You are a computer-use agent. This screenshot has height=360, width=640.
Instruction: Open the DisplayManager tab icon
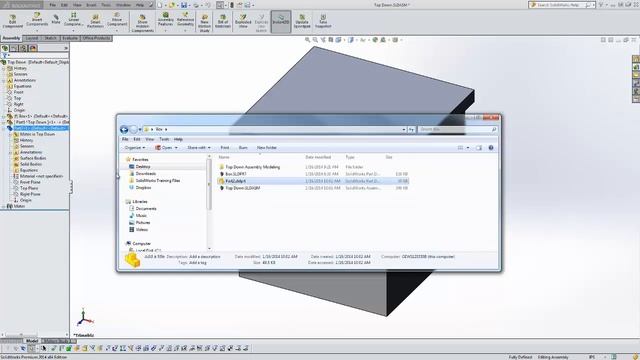(x=33, y=48)
